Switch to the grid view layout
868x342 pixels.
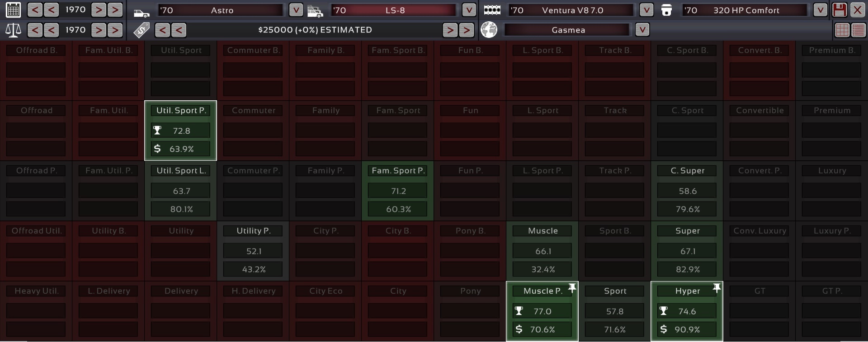(842, 30)
